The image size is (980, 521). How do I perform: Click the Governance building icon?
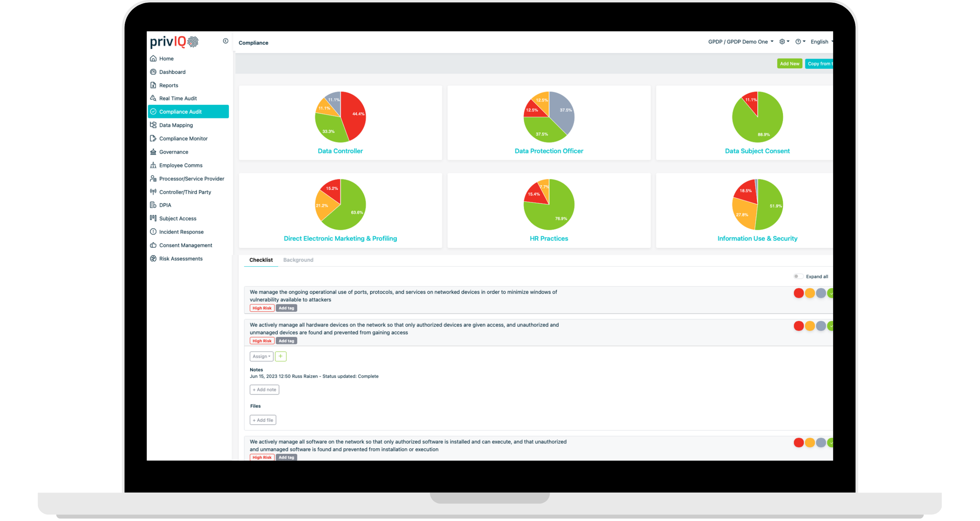tap(153, 152)
